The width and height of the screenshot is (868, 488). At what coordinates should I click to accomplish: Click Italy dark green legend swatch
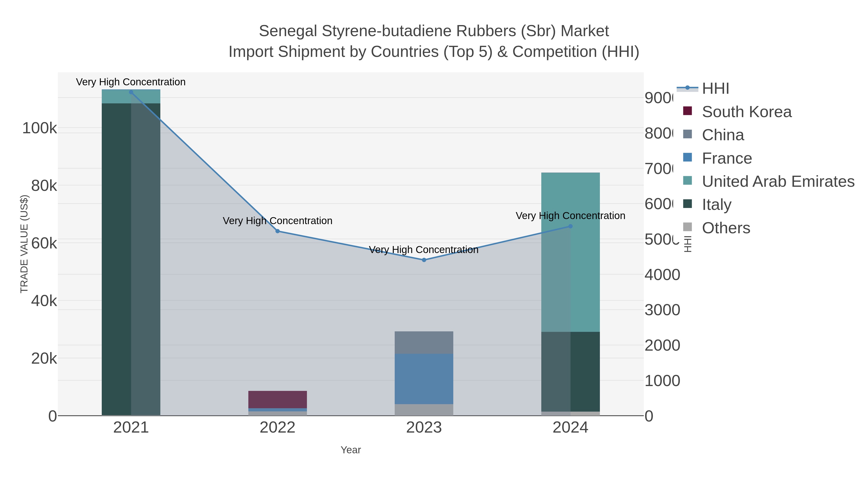[687, 204]
